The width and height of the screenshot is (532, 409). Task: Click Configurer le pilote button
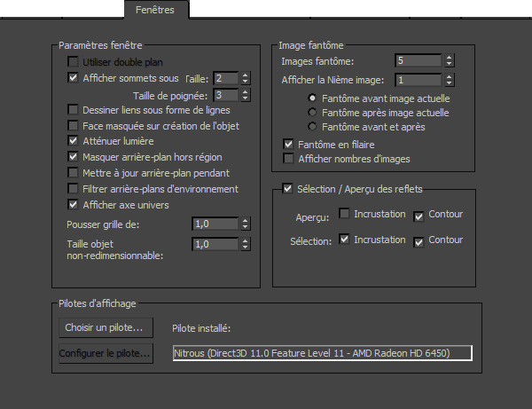(106, 353)
